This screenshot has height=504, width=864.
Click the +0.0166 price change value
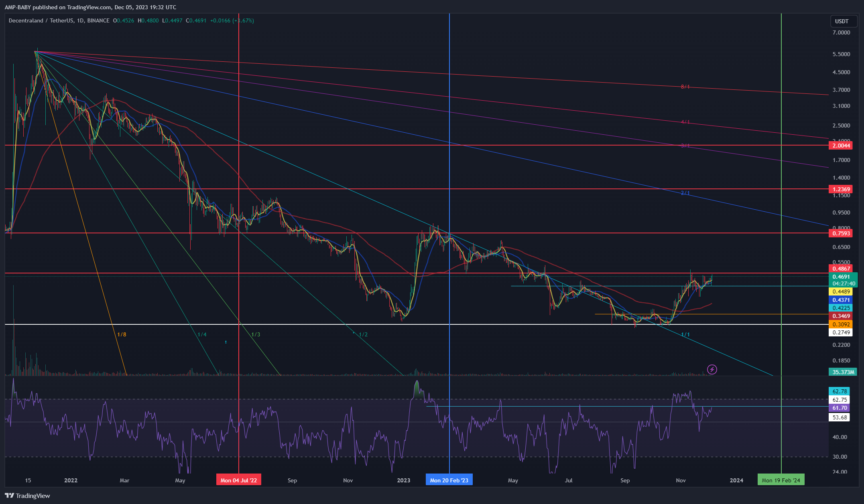(220, 20)
